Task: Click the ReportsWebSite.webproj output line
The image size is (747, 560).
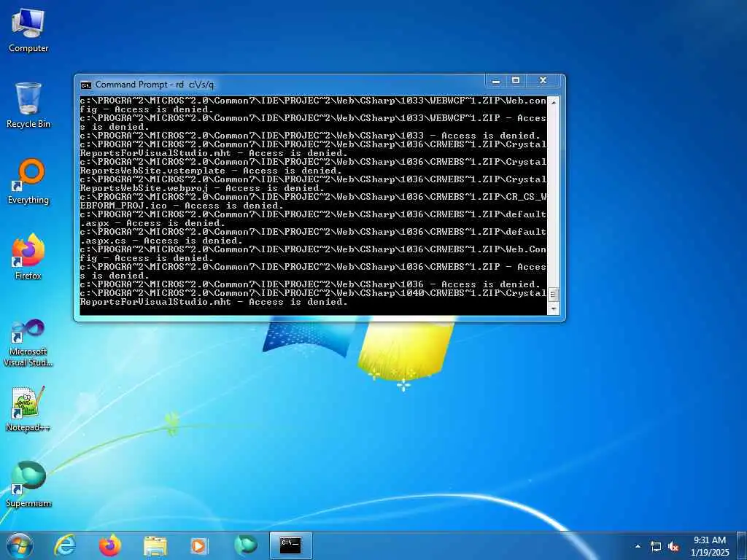Action: 202,188
